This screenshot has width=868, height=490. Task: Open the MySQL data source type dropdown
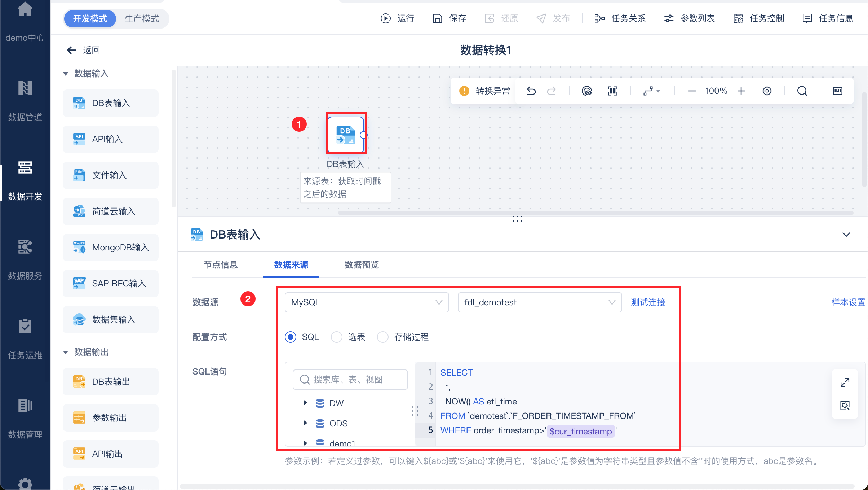(x=366, y=302)
